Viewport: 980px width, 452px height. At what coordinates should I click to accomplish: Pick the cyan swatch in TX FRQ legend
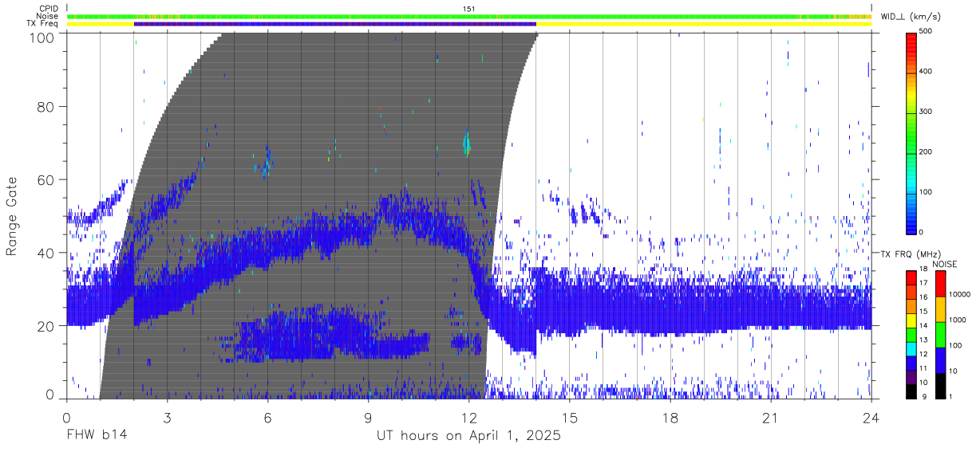912,348
